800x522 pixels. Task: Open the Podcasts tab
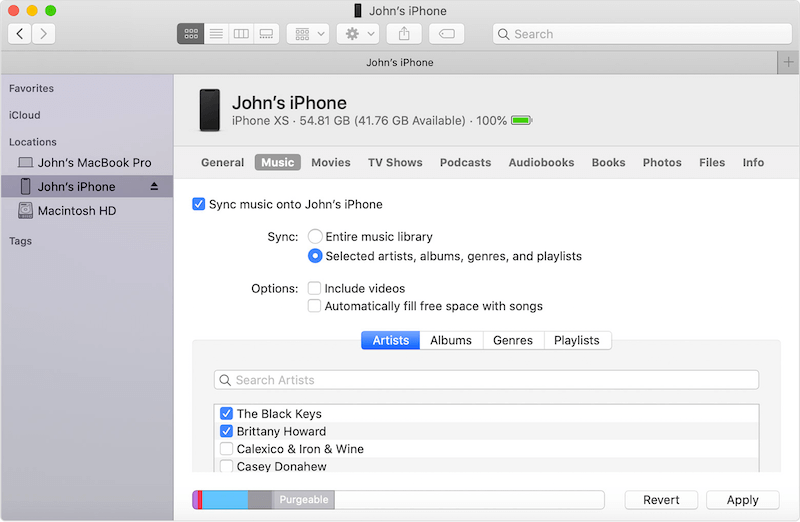coord(465,162)
